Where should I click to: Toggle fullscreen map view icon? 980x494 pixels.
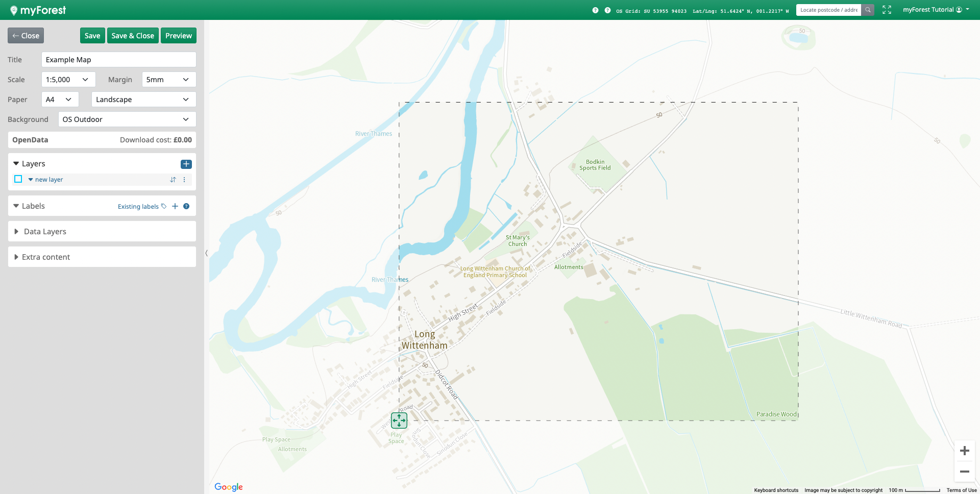coord(887,10)
